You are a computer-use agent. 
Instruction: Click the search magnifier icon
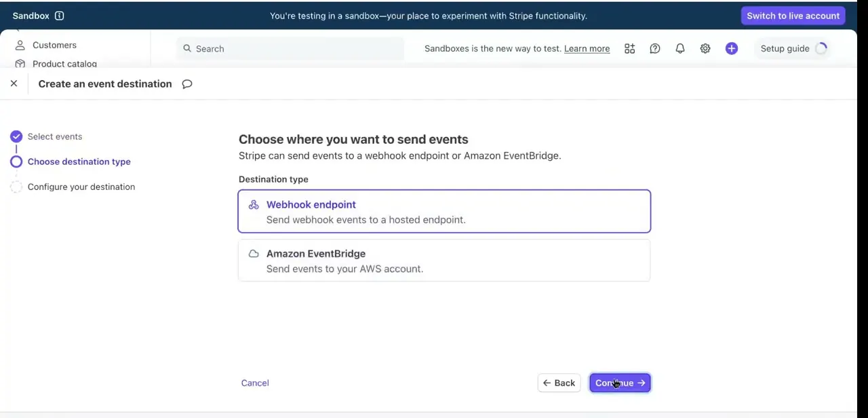click(x=187, y=48)
